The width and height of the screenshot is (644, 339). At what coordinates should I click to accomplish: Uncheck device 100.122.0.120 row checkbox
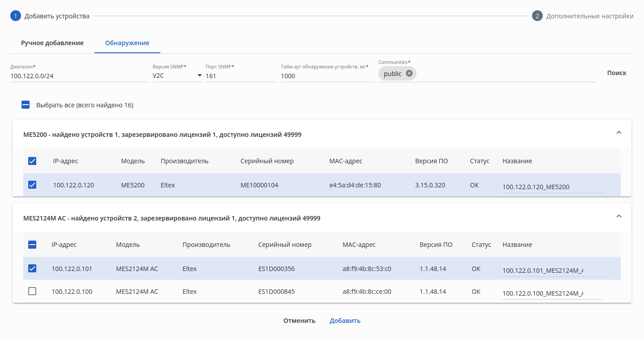[32, 185]
